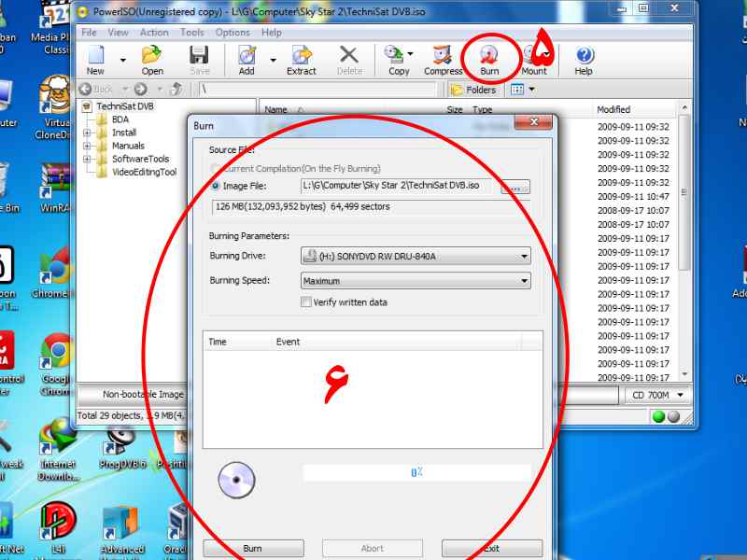
Task: Click the Save toolbar icon
Action: click(x=199, y=60)
